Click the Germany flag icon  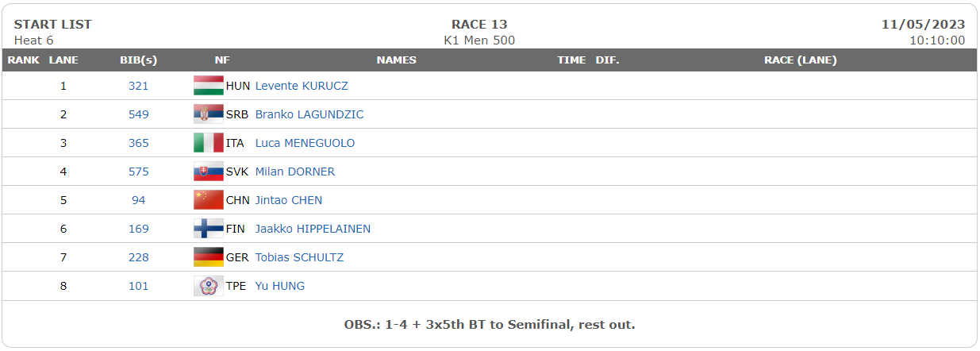[209, 257]
